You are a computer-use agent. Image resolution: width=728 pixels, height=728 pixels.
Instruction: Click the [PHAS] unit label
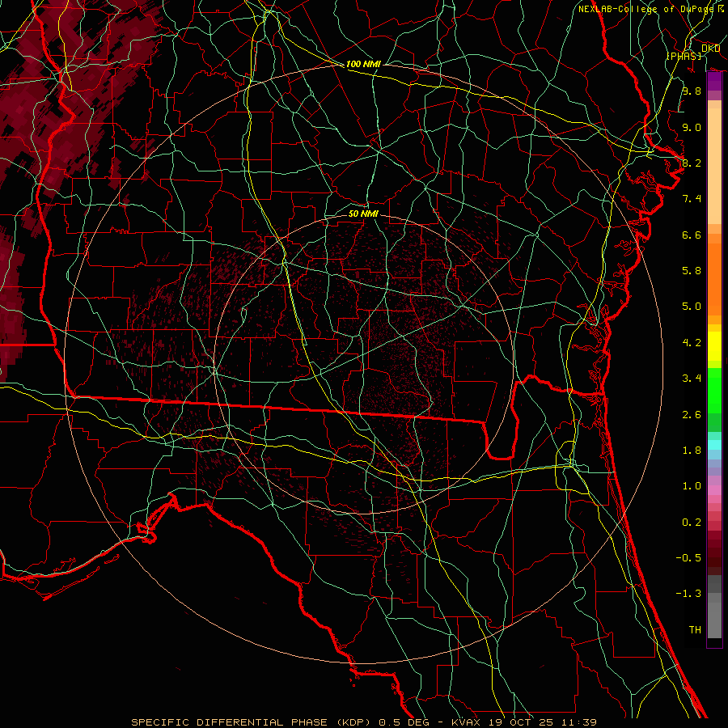(x=684, y=56)
